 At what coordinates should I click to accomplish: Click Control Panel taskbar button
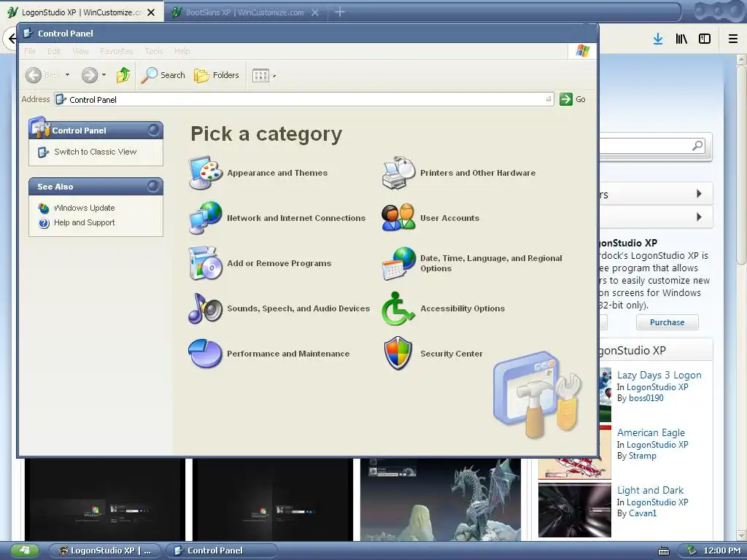[222, 551]
